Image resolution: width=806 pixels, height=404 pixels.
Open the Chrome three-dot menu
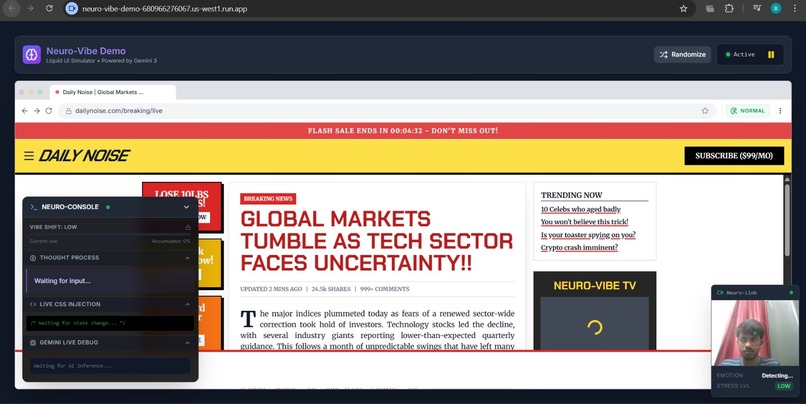[x=795, y=8]
